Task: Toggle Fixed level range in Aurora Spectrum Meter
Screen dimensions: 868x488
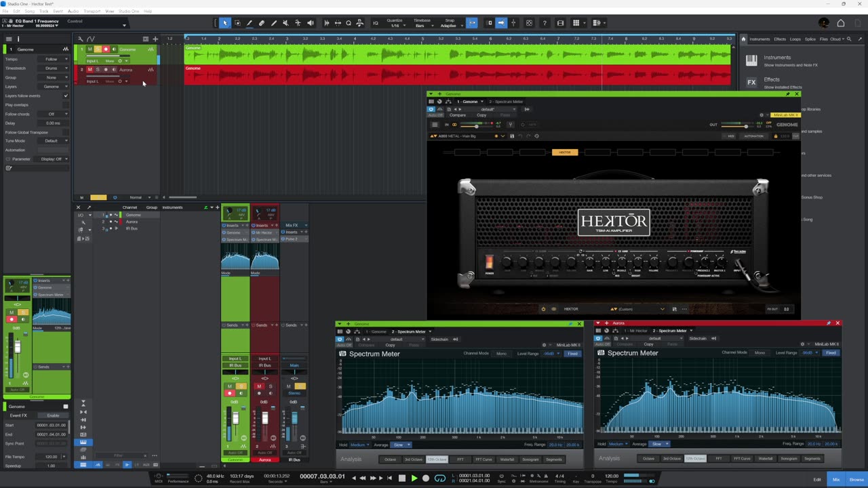Action: click(831, 353)
